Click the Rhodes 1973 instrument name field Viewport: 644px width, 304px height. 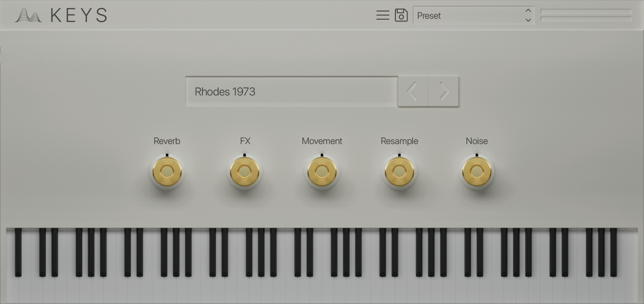[x=291, y=92]
